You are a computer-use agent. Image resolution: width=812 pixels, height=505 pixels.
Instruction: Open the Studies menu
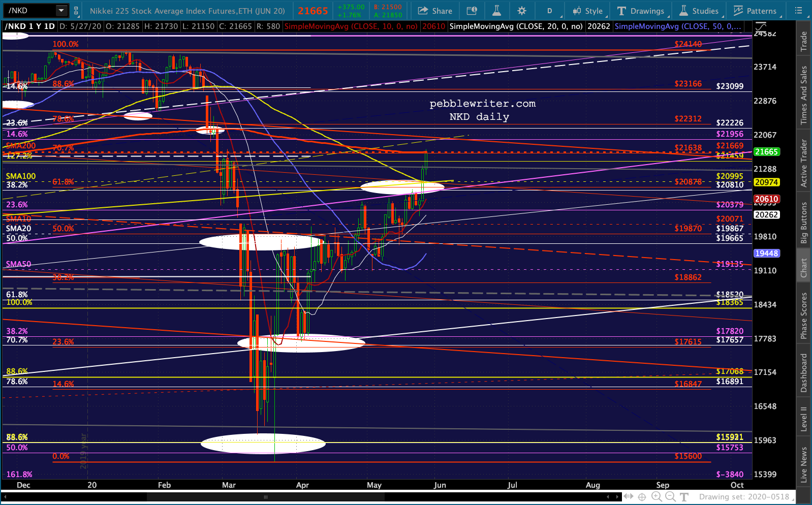[x=699, y=11]
